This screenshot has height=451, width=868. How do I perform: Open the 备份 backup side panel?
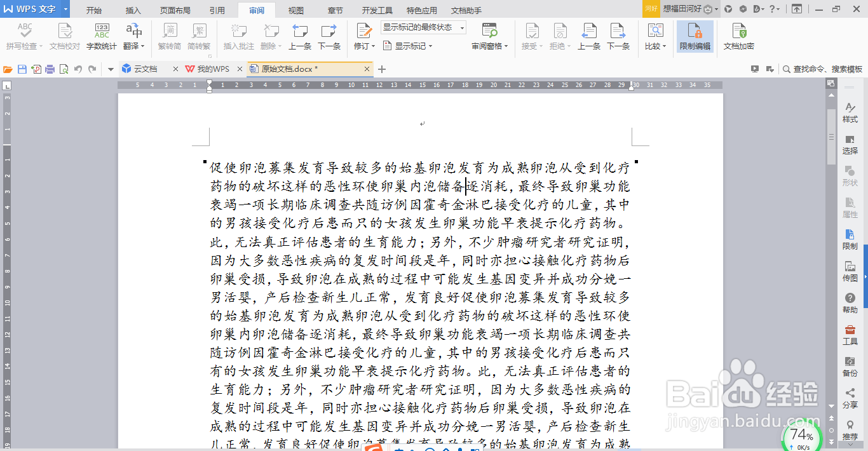tap(850, 367)
